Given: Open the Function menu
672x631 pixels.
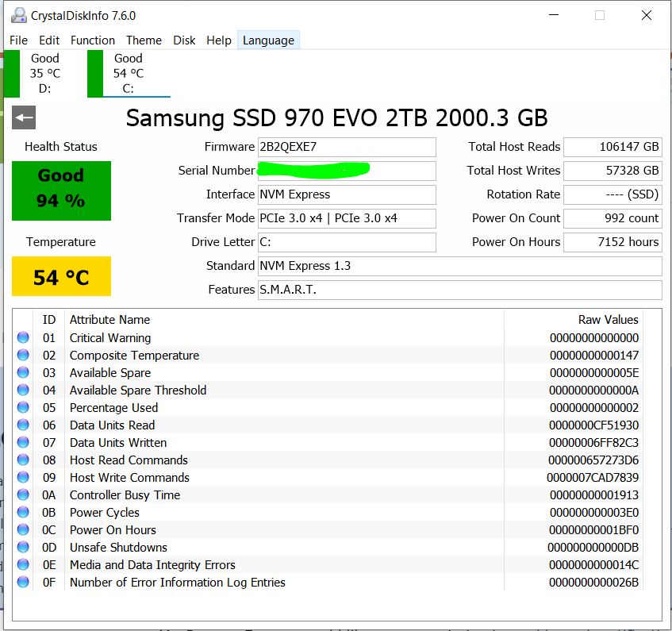Looking at the screenshot, I should pos(93,40).
